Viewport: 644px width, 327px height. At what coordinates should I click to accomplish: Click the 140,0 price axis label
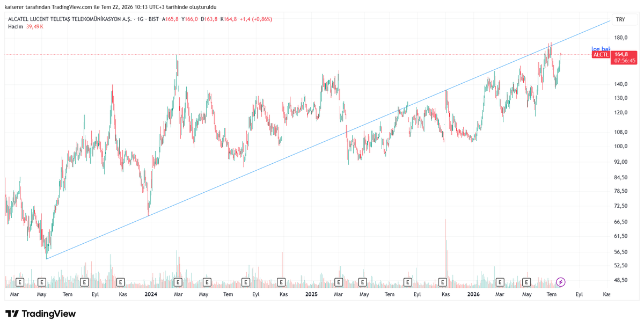click(621, 84)
